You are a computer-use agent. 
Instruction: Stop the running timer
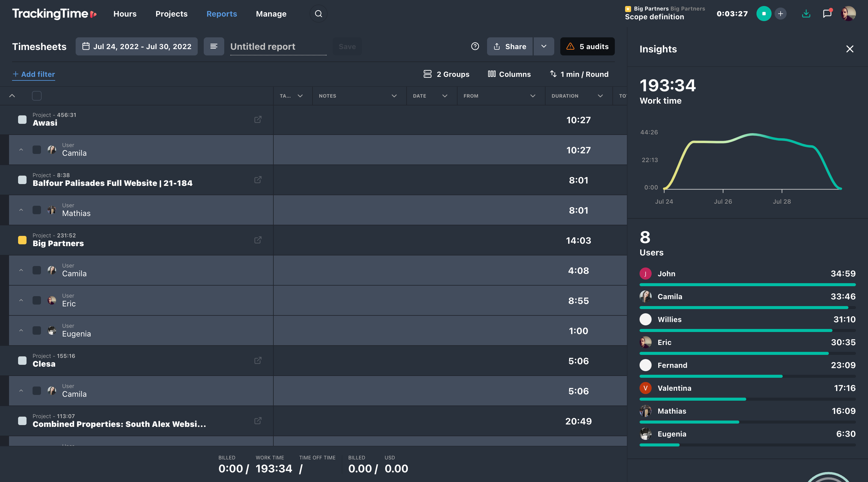click(x=763, y=14)
